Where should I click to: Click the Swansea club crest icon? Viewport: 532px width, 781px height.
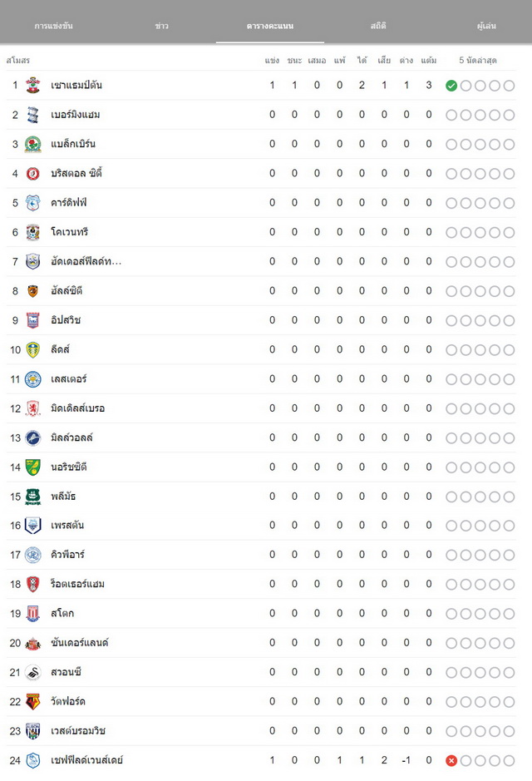[33, 672]
